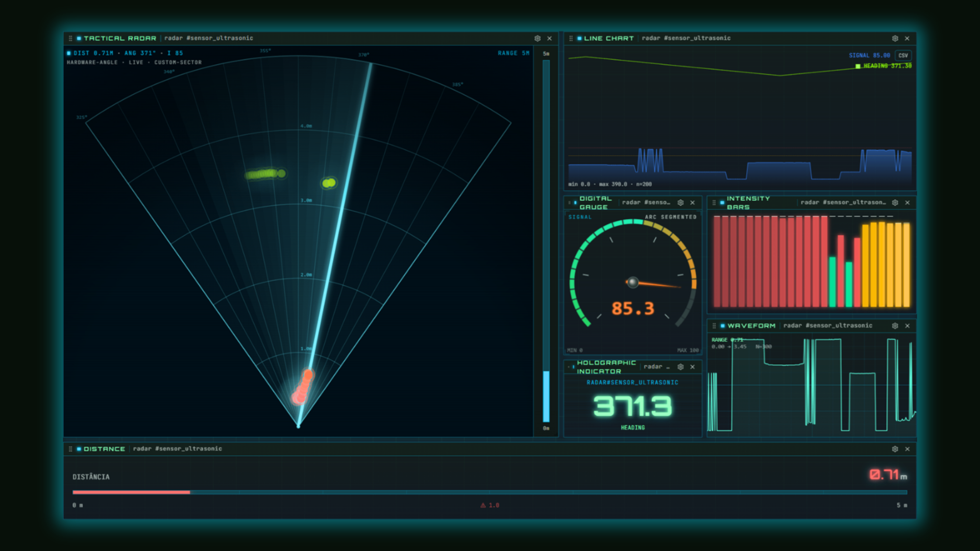The image size is (980, 551).
Task: Grab the Distance panel drag handle
Action: (x=70, y=449)
